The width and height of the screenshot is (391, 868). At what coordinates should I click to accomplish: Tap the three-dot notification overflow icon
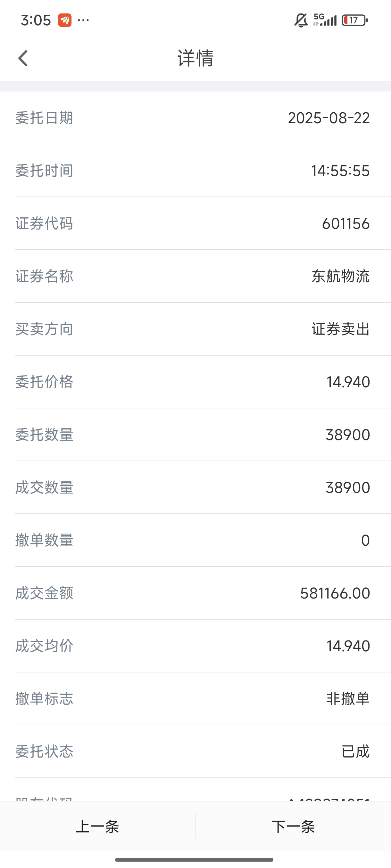pos(83,20)
